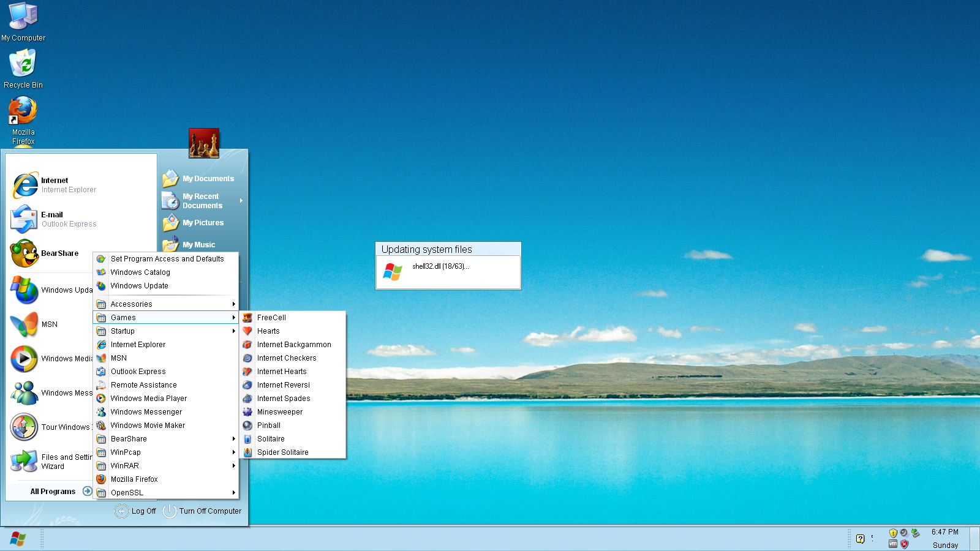The height and width of the screenshot is (551, 980).
Task: Choose Set Program Access and Defaults
Action: click(165, 259)
